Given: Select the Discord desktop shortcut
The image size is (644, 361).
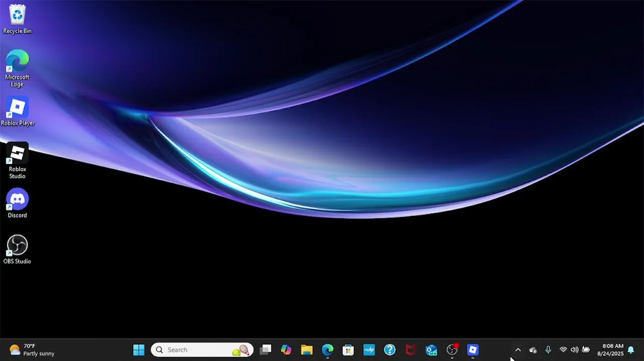Looking at the screenshot, I should coord(17,204).
